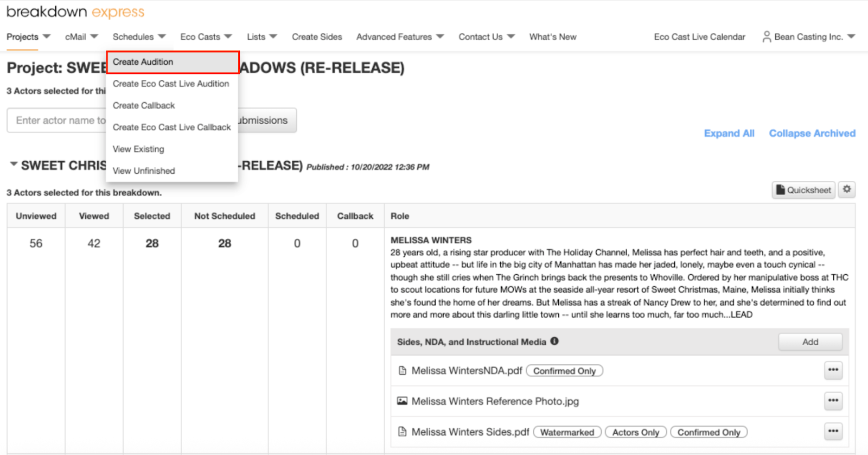The height and width of the screenshot is (455, 868).
Task: Open the What's New page
Action: click(x=553, y=37)
